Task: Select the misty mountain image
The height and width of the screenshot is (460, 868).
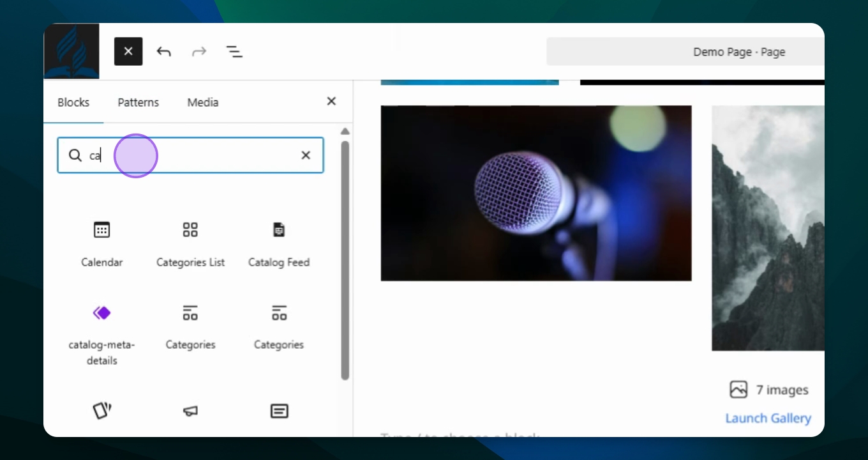Action: coord(768,228)
